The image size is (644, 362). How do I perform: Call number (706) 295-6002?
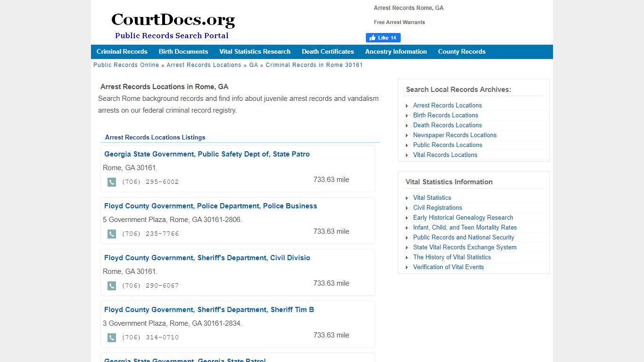150,182
